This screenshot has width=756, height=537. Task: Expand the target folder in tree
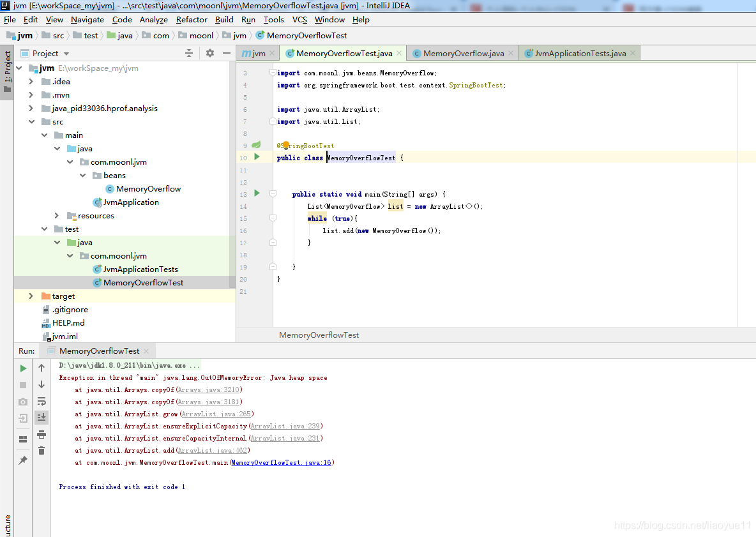pyautogui.click(x=31, y=296)
